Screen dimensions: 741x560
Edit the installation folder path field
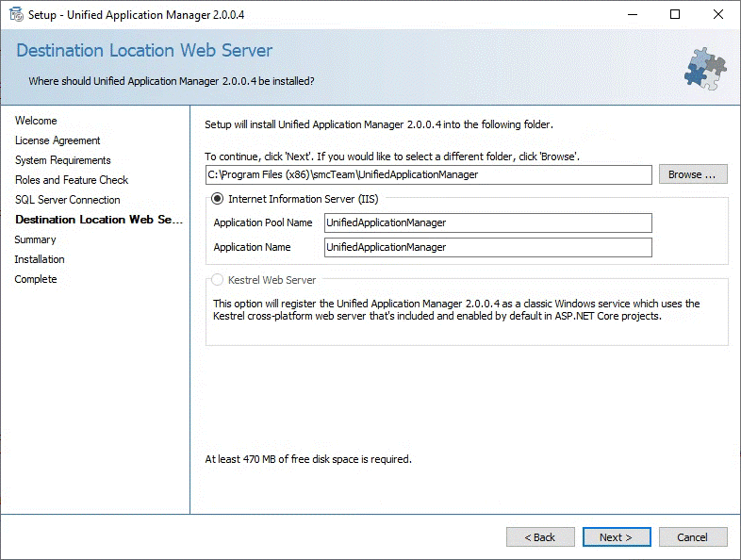[x=429, y=174]
